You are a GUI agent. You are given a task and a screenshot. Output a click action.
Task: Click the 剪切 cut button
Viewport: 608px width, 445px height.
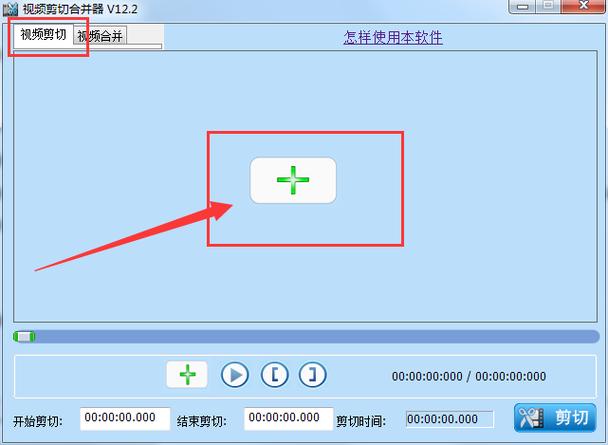[555, 418]
